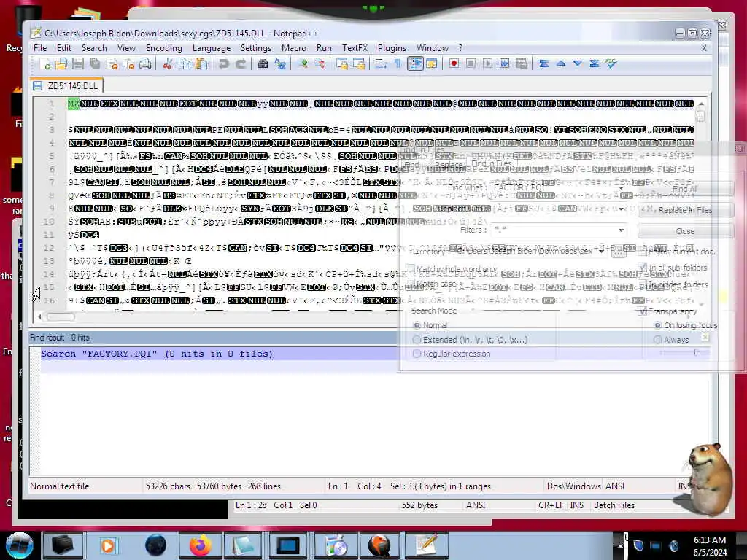Open the Replace with dropdown arrow

point(621,209)
